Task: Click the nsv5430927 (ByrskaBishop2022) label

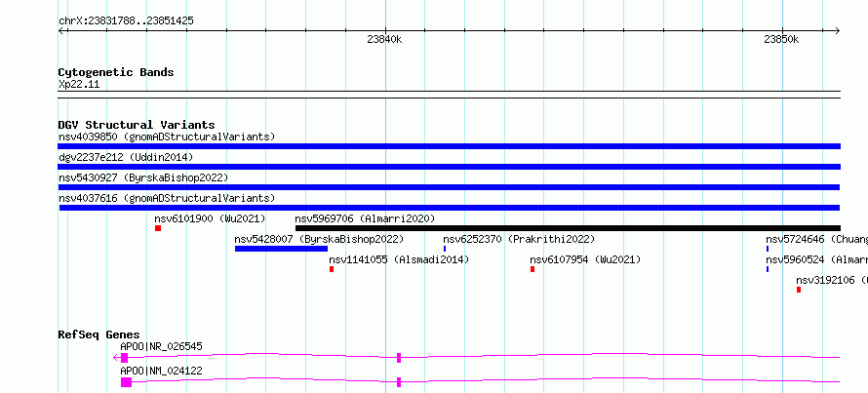Action: pos(143,177)
